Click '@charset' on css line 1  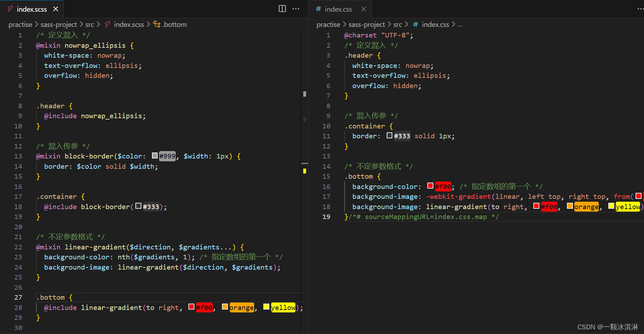click(x=361, y=35)
